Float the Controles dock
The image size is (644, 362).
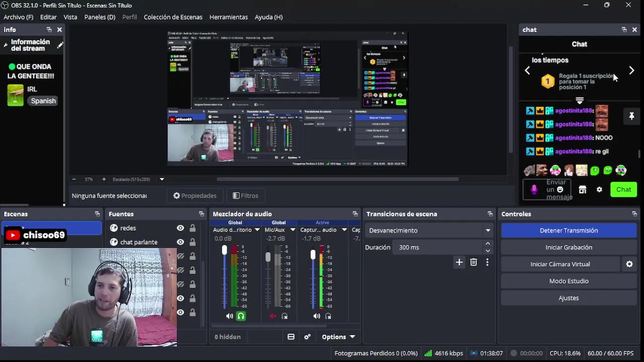click(x=634, y=214)
